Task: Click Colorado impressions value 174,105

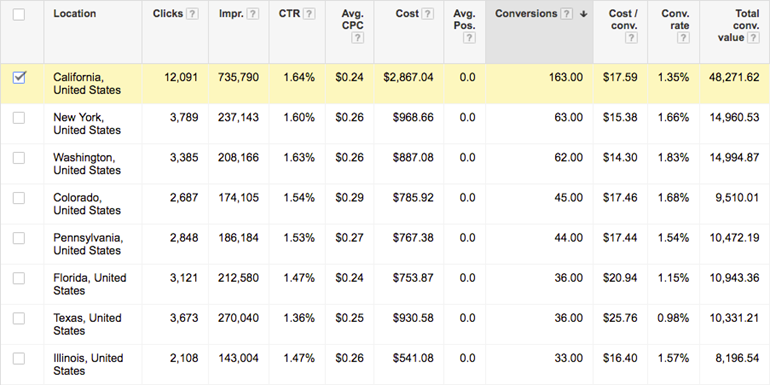Action: point(239,198)
